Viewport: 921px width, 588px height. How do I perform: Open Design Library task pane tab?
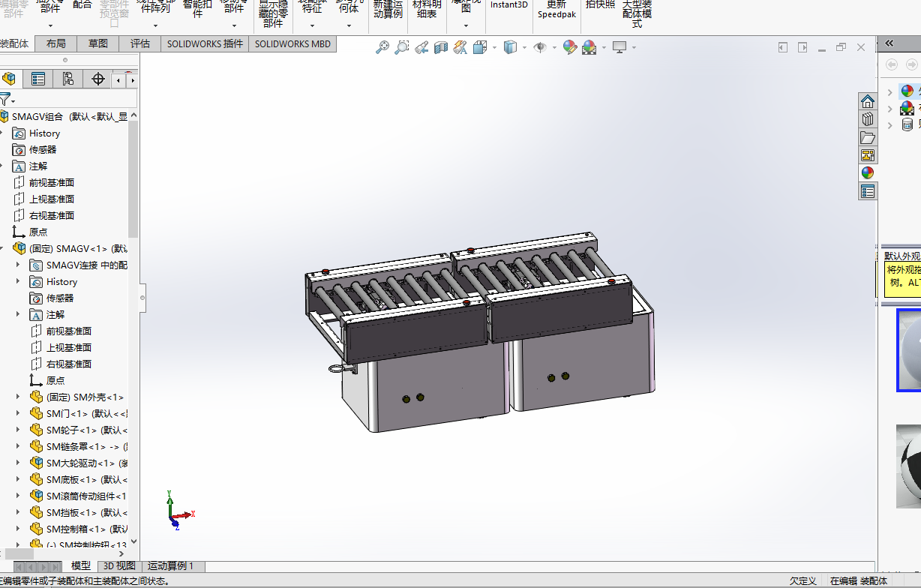[x=868, y=119]
